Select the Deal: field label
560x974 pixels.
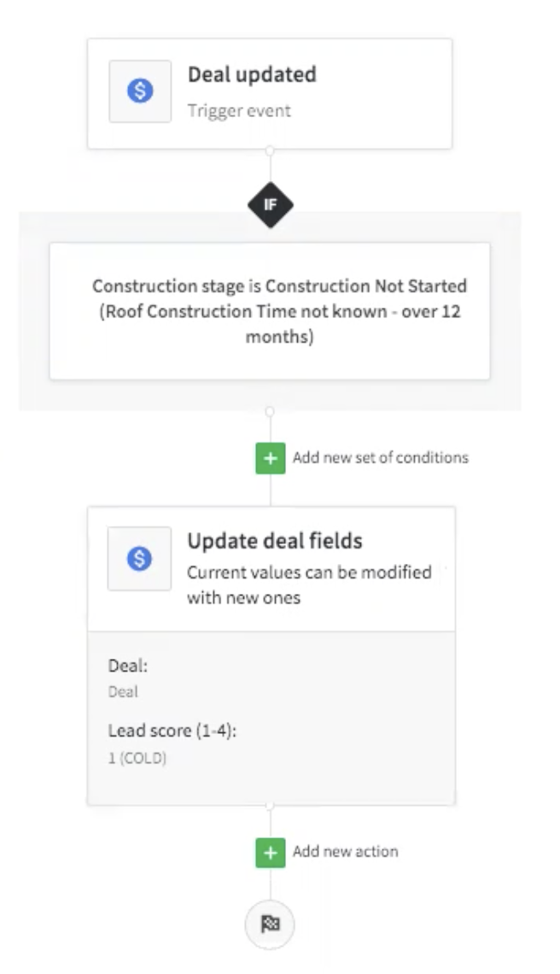point(124,666)
